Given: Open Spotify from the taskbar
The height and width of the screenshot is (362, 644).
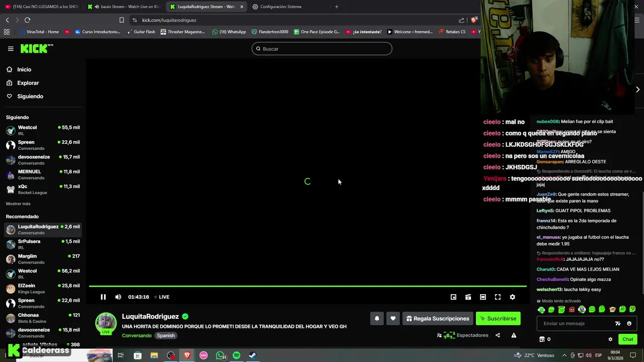Looking at the screenshot, I should [x=236, y=355].
